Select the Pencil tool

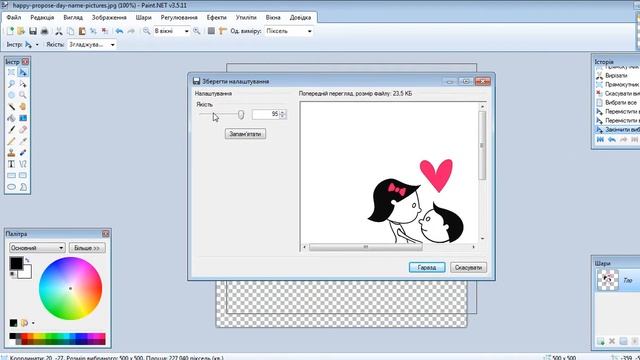click(x=11, y=141)
